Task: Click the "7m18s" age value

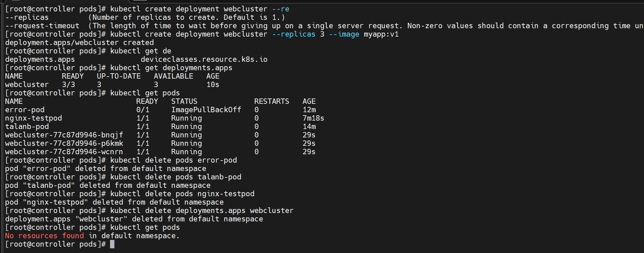Action: click(x=313, y=118)
